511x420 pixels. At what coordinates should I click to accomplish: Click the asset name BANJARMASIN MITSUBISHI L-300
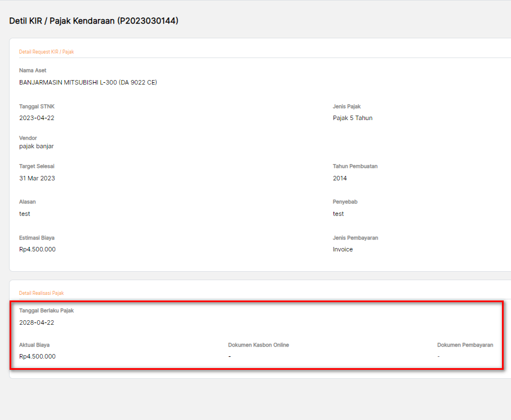coord(88,82)
